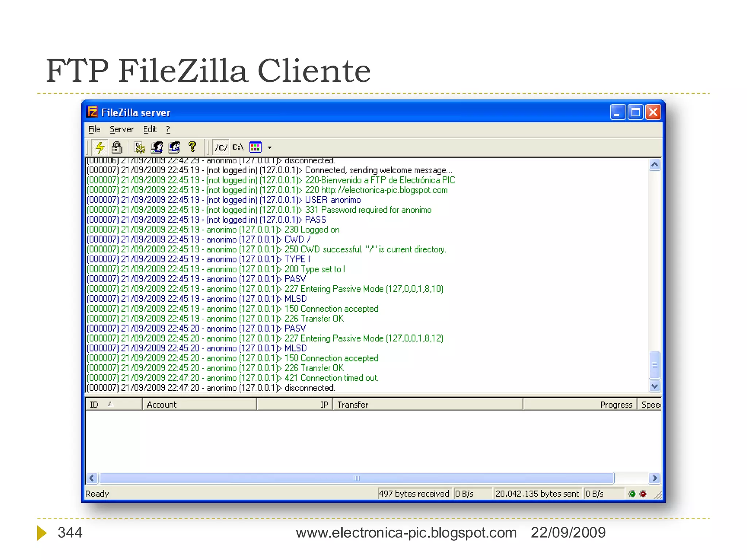Sort connections by Progress column header
Screen dimensions: 747x560
pyautogui.click(x=580, y=404)
